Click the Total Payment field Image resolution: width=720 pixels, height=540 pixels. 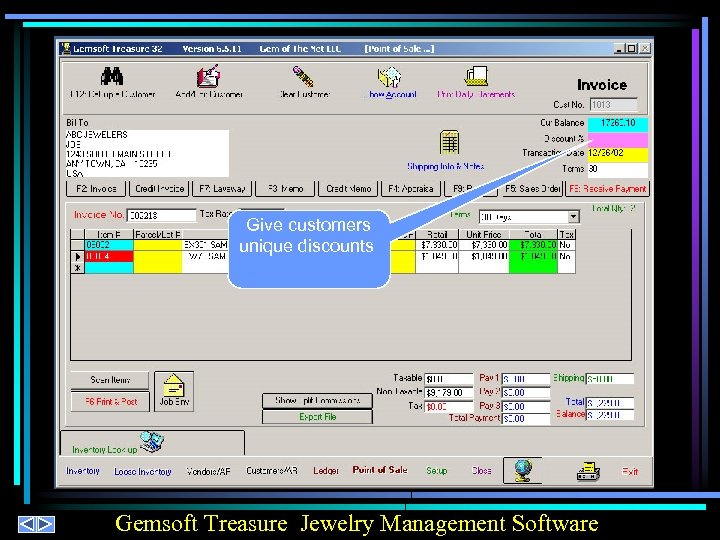click(x=526, y=418)
